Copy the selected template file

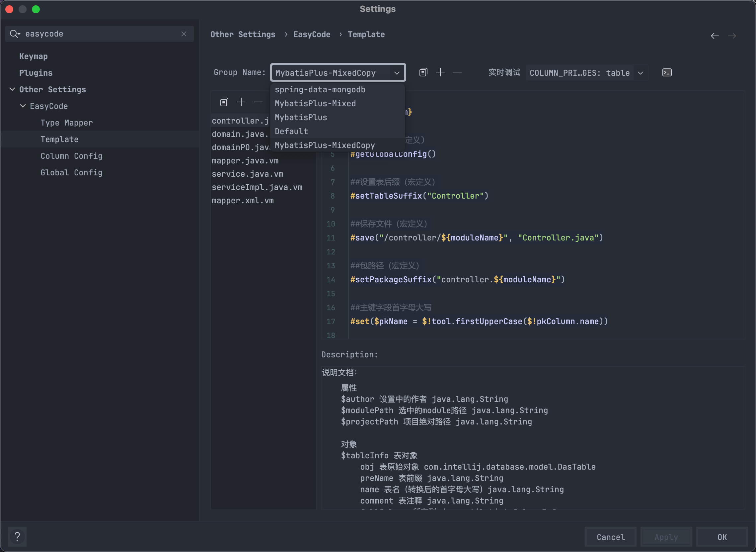tap(224, 102)
